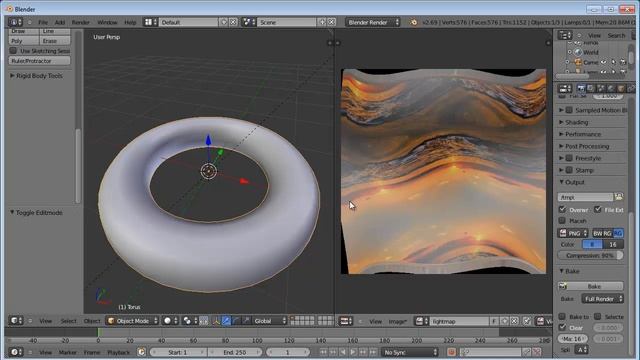Open the Info editor type selector icon

click(x=15, y=22)
